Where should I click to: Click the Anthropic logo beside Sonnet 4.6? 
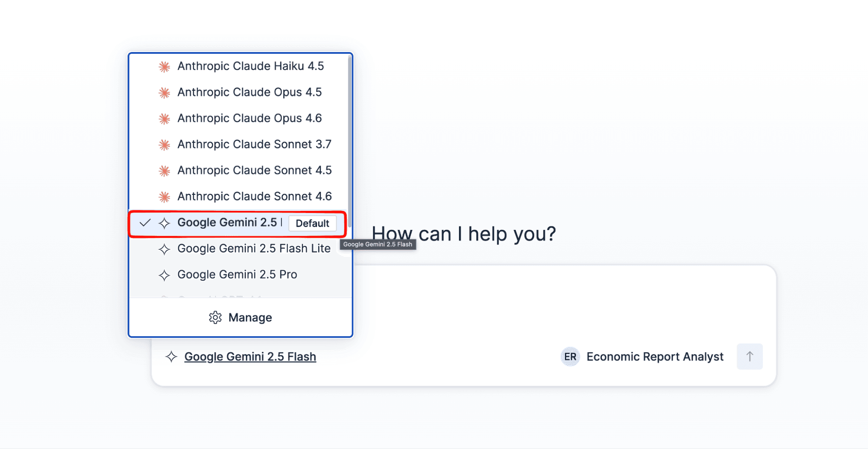[164, 197]
